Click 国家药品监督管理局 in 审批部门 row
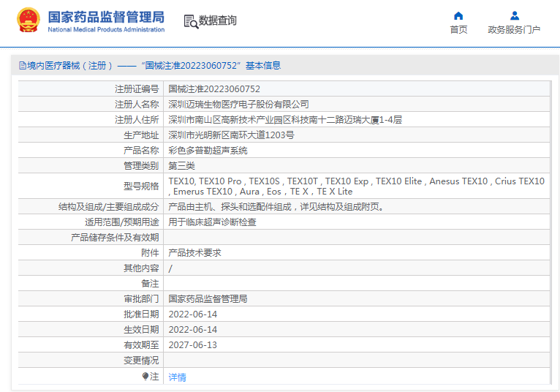 208,299
